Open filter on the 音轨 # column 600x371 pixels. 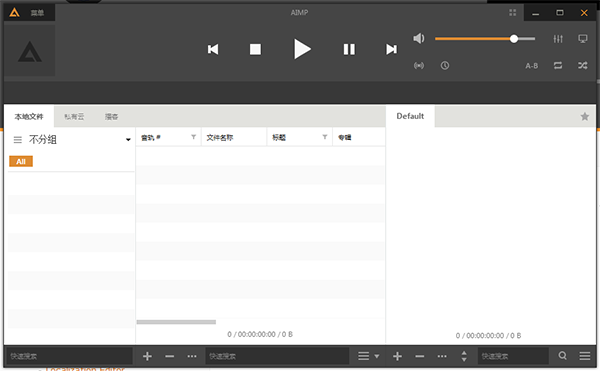pyautogui.click(x=194, y=137)
